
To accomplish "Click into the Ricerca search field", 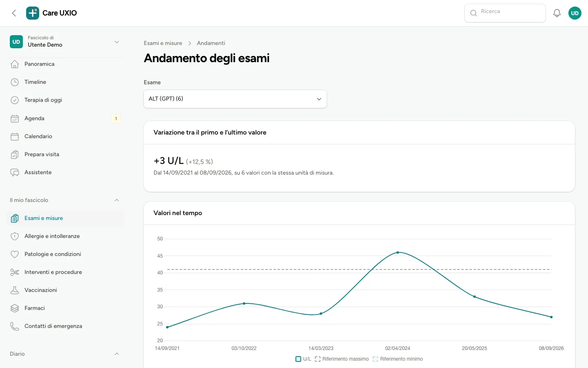I will pos(505,13).
